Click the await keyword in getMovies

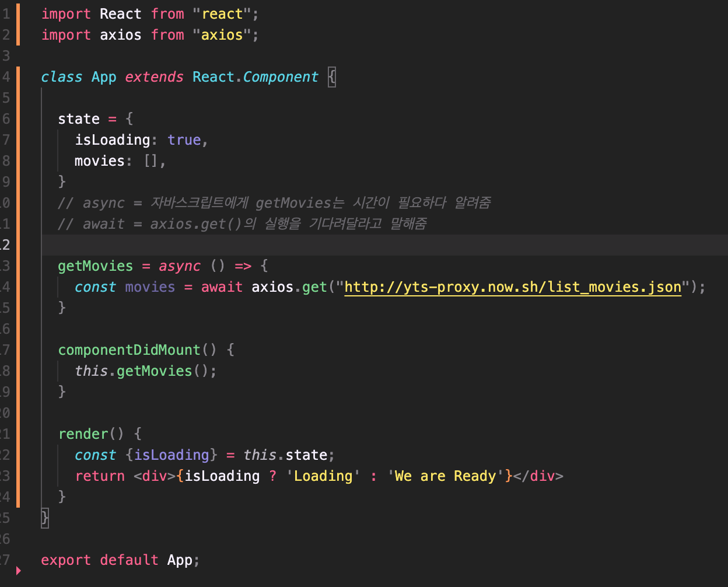(222, 286)
